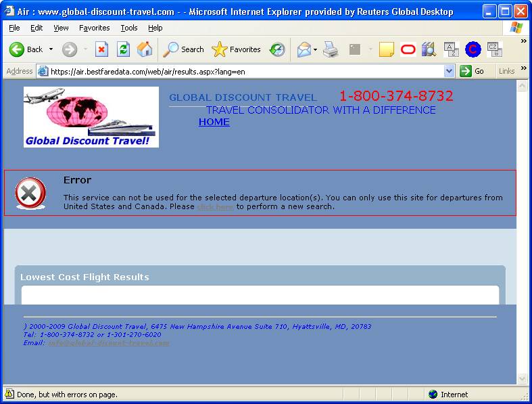Click the empty flight results white panel
The height and width of the screenshot is (404, 532).
click(260, 295)
